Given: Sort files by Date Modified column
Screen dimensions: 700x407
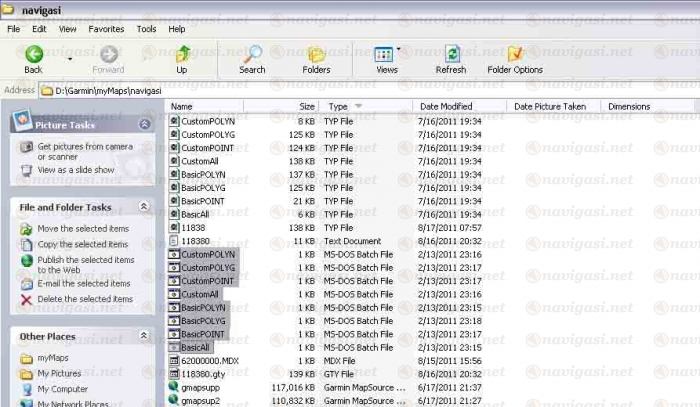Looking at the screenshot, I should pos(446,106).
